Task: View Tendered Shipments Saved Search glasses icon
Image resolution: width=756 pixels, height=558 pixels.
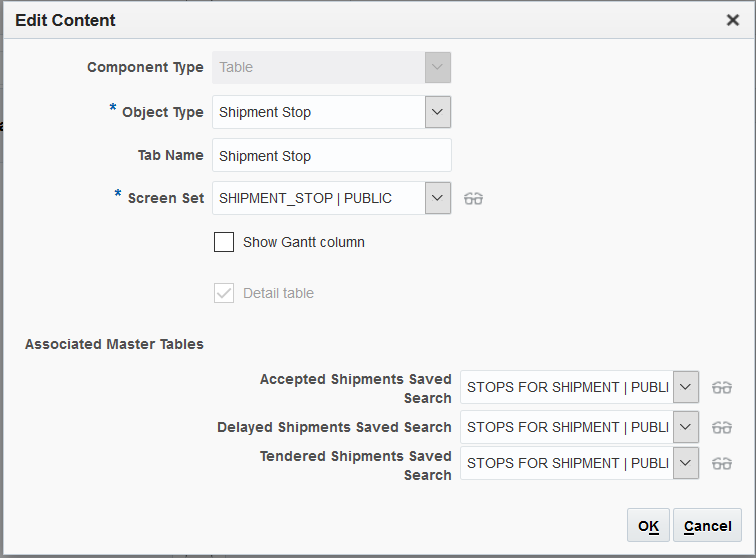Action: pyautogui.click(x=722, y=463)
